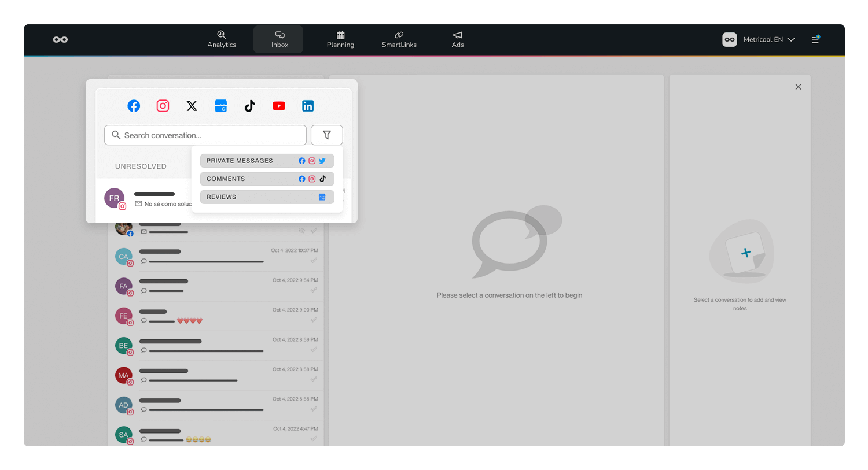Filter inbox by X (Twitter)

[192, 106]
